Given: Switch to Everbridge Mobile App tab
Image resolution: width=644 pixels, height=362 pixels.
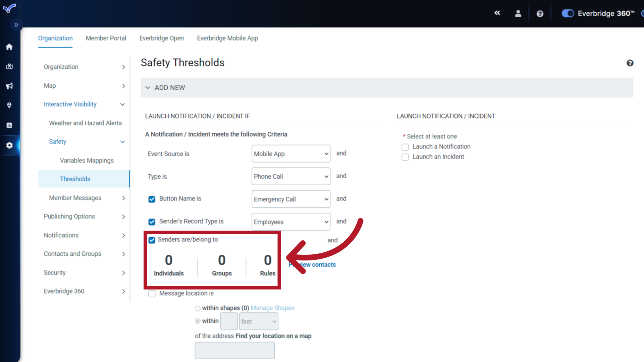Looking at the screenshot, I should tap(227, 38).
